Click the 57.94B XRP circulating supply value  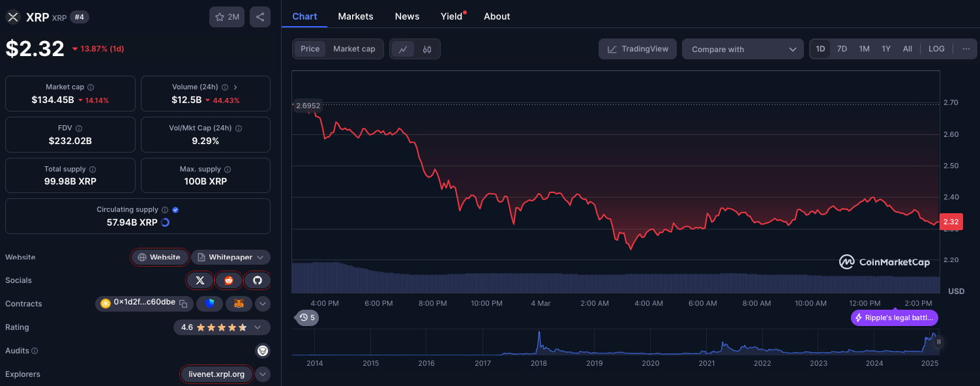[x=132, y=222]
